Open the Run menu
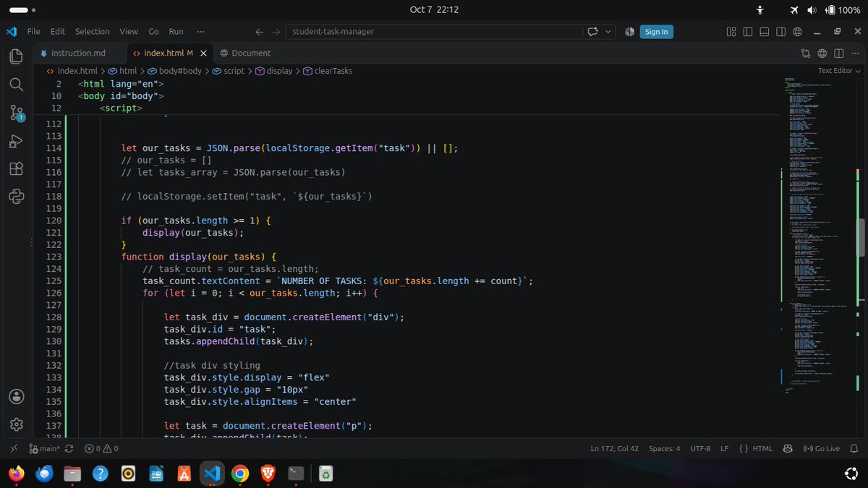This screenshot has width=868, height=488. [176, 32]
